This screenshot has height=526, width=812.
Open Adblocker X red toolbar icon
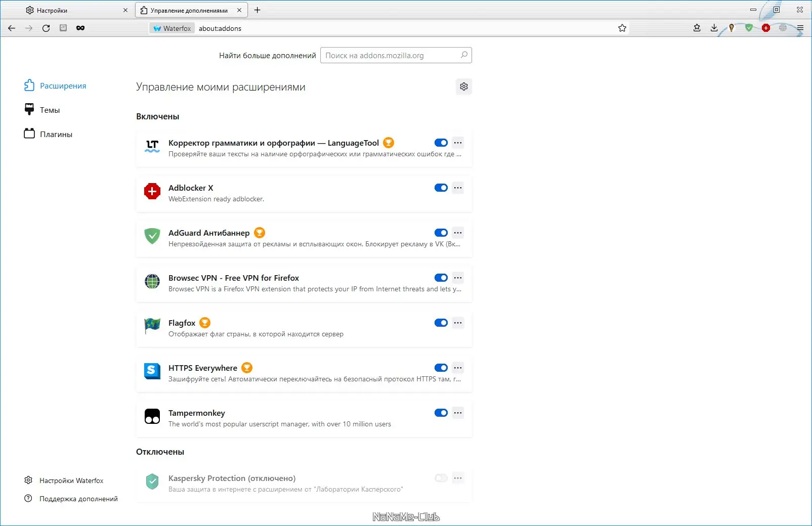click(x=766, y=28)
